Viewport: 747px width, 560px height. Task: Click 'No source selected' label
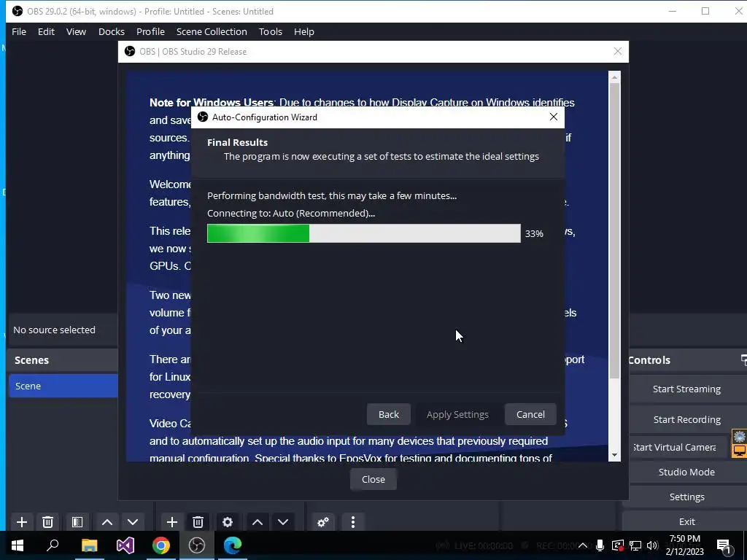click(54, 330)
